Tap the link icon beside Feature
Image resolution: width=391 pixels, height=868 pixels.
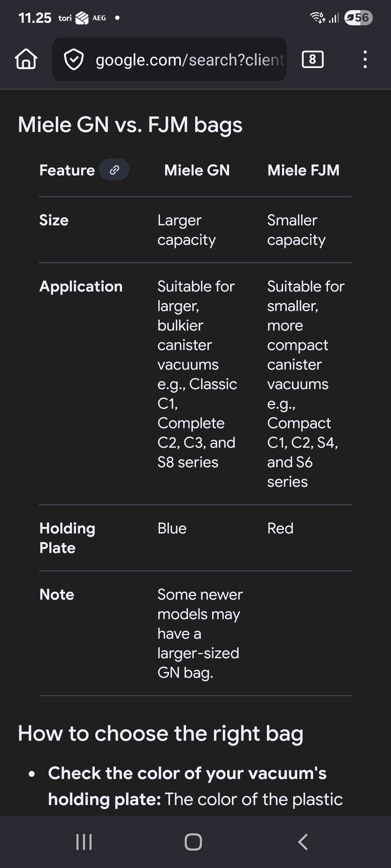tap(114, 170)
